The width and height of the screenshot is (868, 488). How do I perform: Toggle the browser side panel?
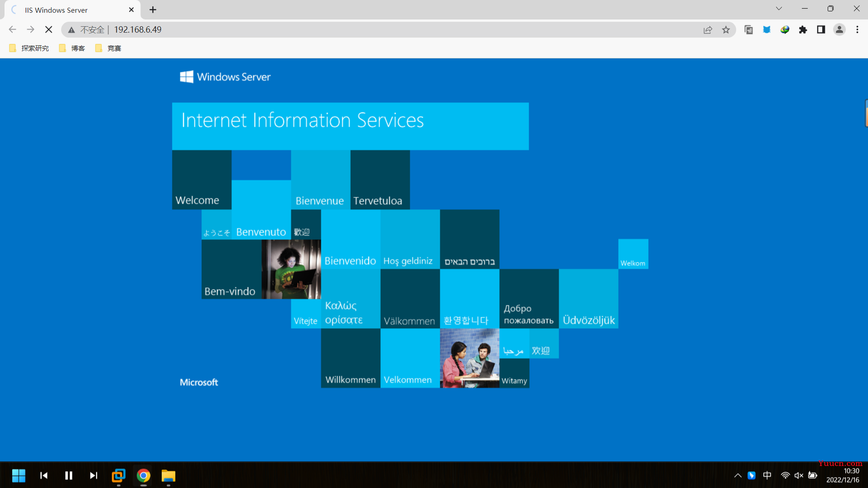[x=821, y=30]
